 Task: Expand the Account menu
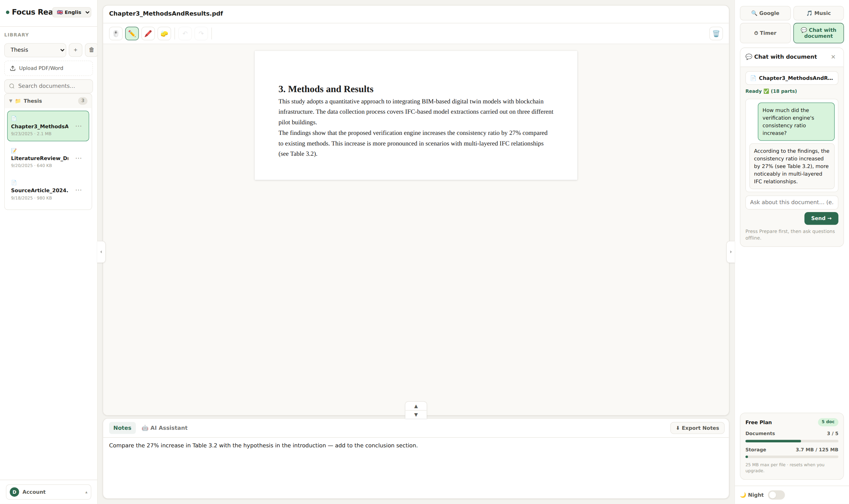(x=48, y=492)
